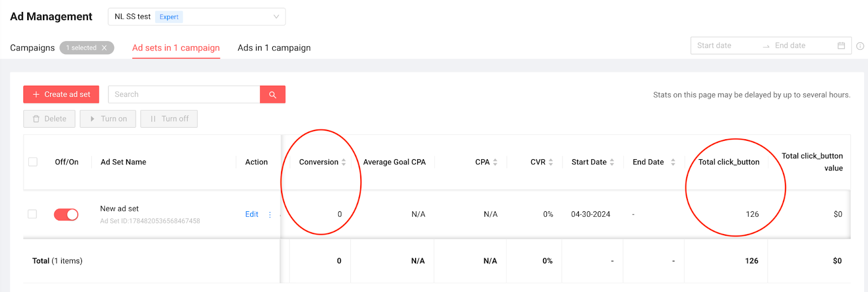
Task: Open the Ads in 1 campaign tab
Action: 274,48
